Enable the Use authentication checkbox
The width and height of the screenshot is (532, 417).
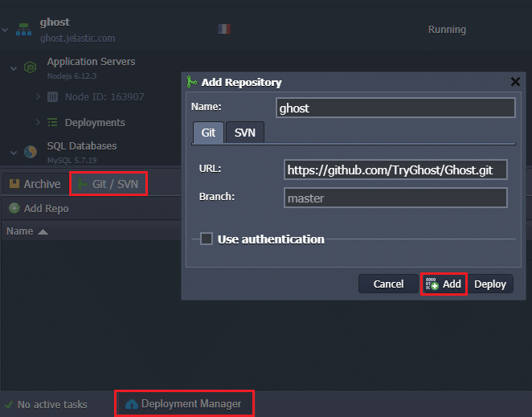click(x=207, y=239)
